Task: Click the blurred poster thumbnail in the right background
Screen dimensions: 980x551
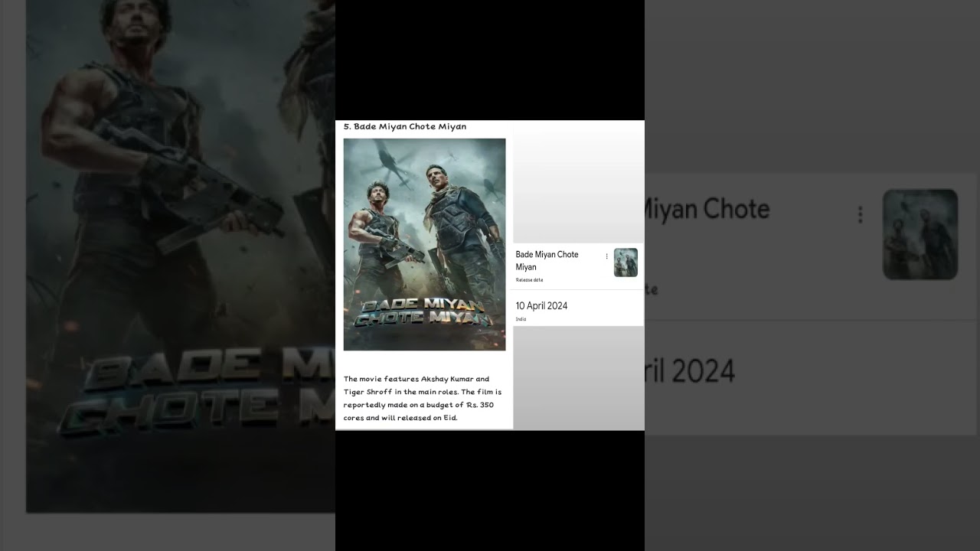Action: pos(920,234)
